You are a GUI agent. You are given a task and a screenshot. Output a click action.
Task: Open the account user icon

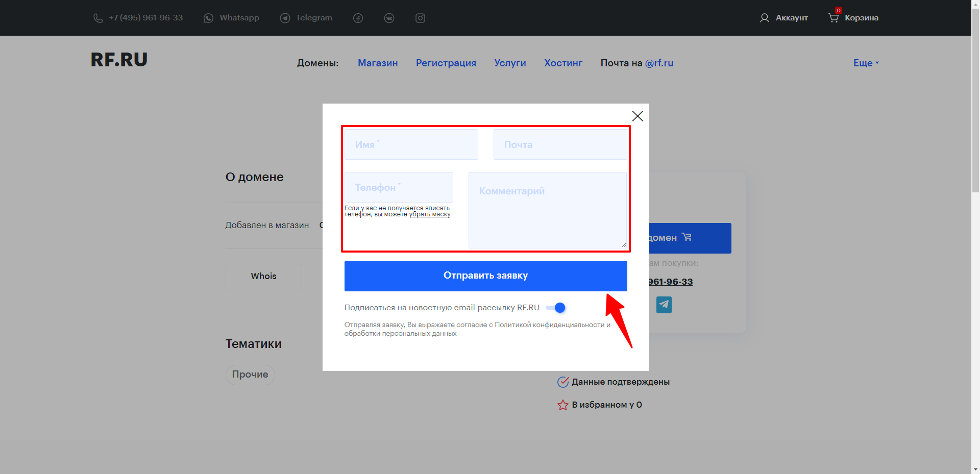coord(764,18)
